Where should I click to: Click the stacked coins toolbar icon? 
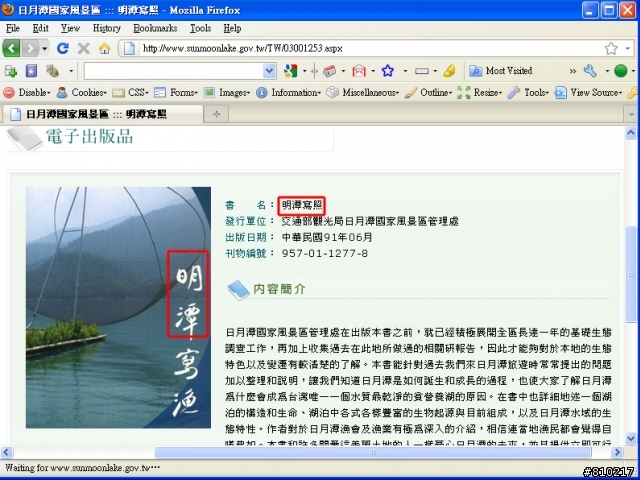pyautogui.click(x=53, y=71)
